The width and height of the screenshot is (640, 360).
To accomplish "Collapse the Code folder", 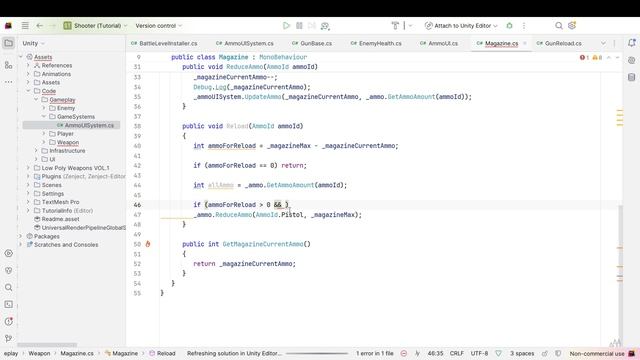I will (28, 91).
